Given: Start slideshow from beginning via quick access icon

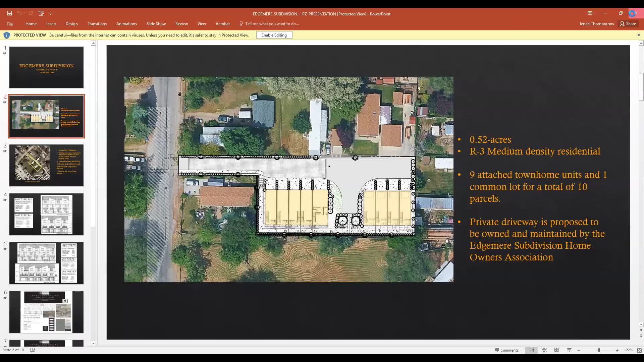Looking at the screenshot, I should [x=41, y=13].
